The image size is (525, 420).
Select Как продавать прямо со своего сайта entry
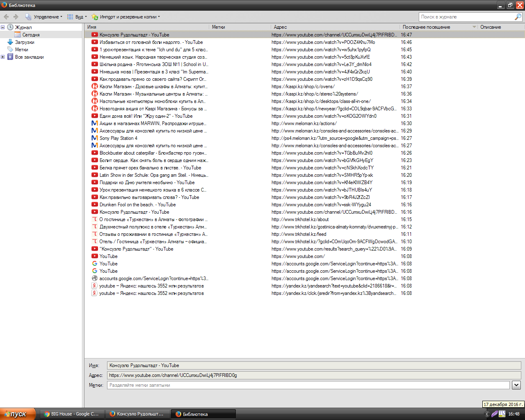[304, 79]
